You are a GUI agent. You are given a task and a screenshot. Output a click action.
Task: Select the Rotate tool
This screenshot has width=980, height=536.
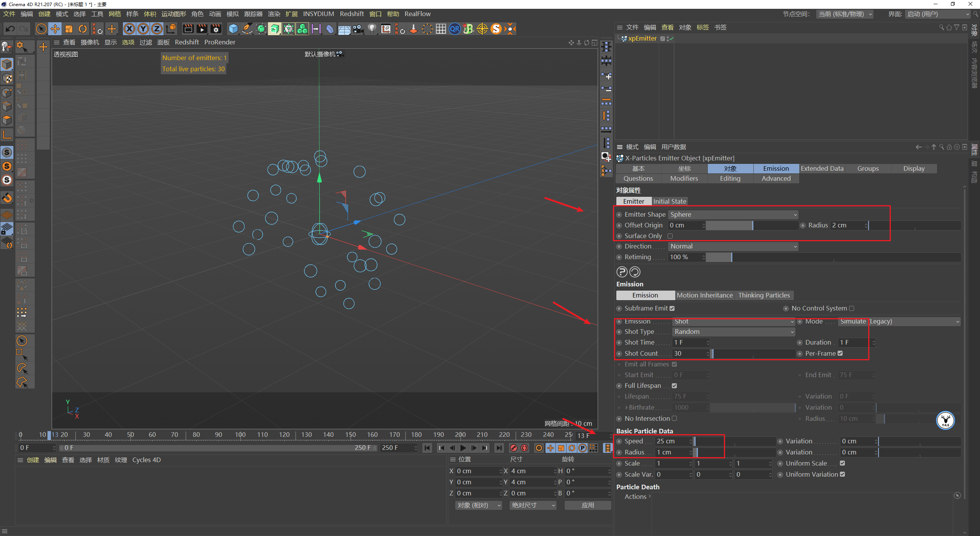pos(83,29)
